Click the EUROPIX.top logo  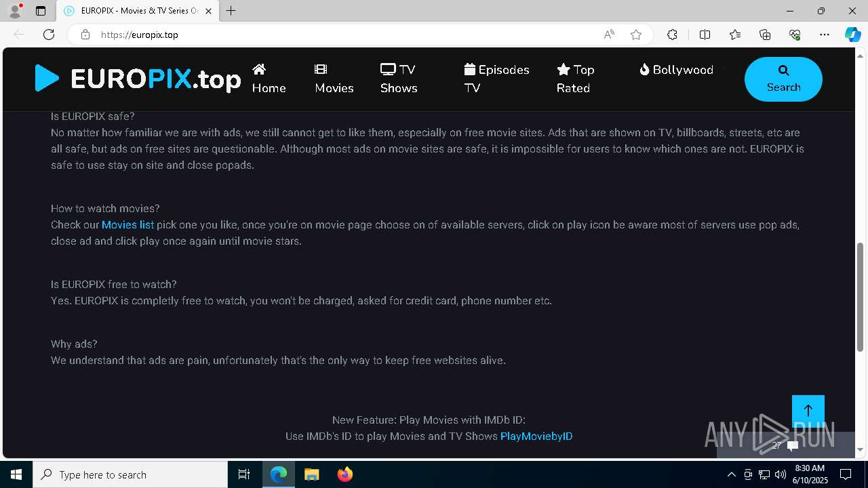pos(138,79)
